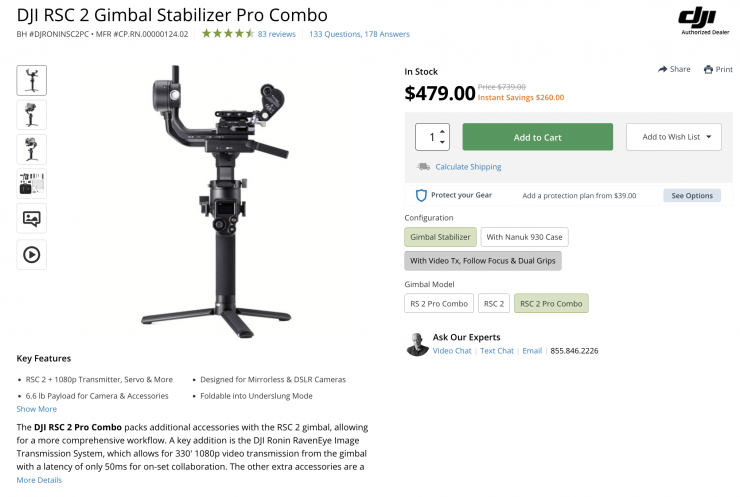Choose RS 2 Pro Combo gimbal model

(x=438, y=303)
